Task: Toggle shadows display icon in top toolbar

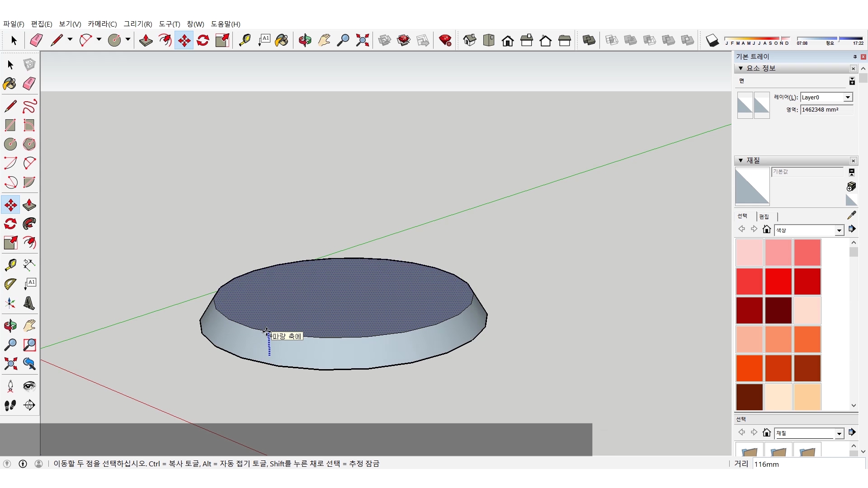Action: [712, 40]
